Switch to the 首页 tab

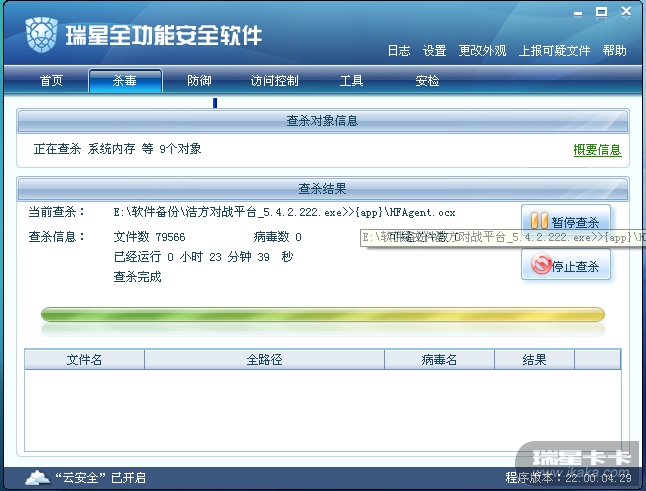pos(51,80)
